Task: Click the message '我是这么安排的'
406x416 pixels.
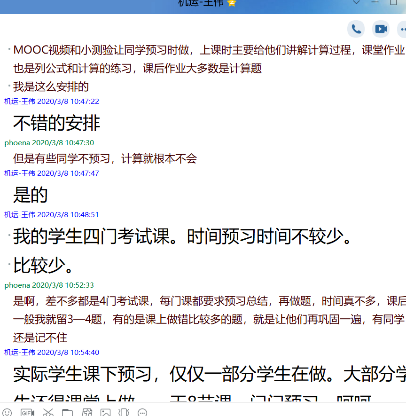Action: pyautogui.click(x=51, y=87)
